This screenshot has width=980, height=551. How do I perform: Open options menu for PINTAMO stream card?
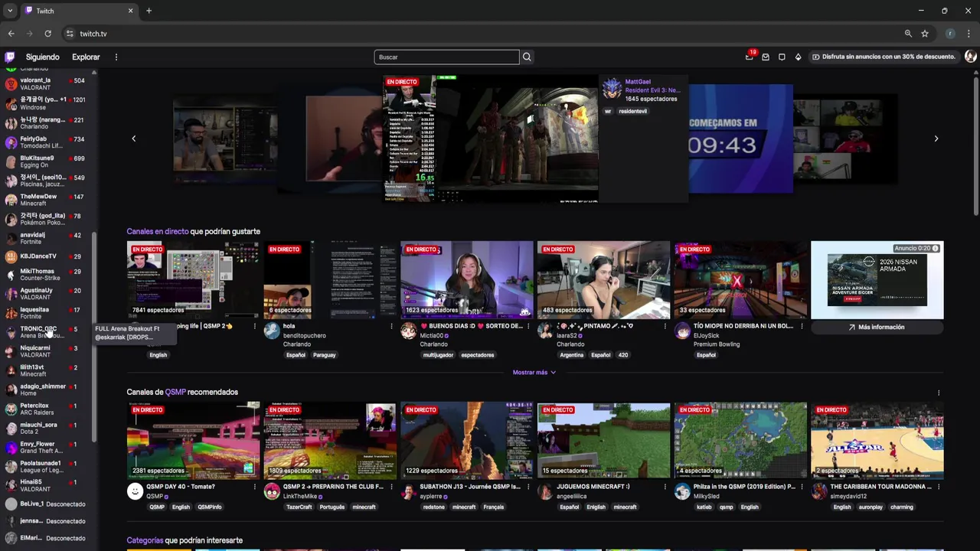(x=665, y=327)
